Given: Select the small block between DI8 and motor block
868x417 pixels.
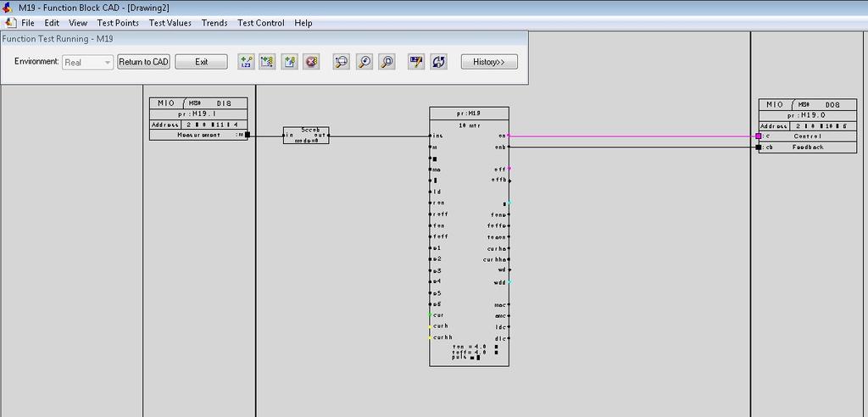Looking at the screenshot, I should tap(306, 135).
